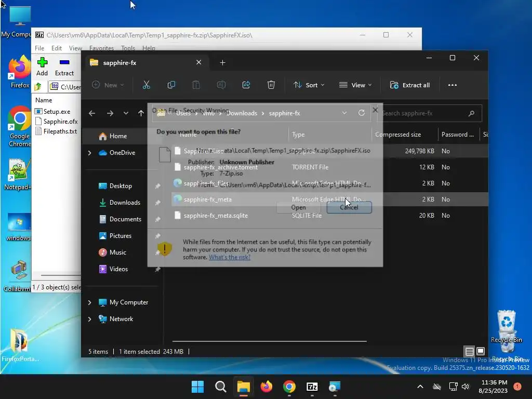Click the Open button in the security warning
Image resolution: width=532 pixels, height=399 pixels.
pyautogui.click(x=298, y=207)
